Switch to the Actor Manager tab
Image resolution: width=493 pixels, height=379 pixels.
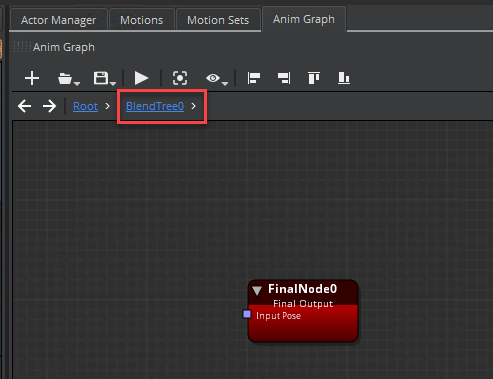pyautogui.click(x=59, y=20)
